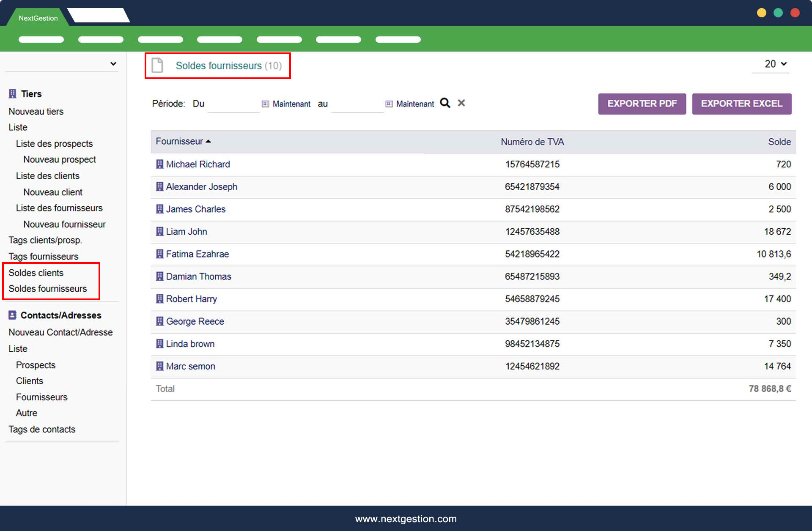Switch to the NextGestion tab
This screenshot has height=531, width=812.
38,18
